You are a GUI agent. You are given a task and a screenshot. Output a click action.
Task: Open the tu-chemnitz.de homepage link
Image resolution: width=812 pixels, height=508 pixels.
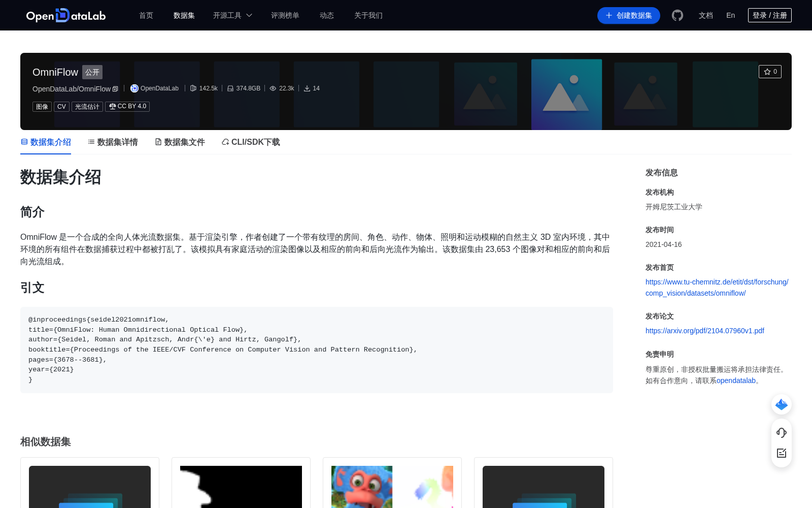717,288
